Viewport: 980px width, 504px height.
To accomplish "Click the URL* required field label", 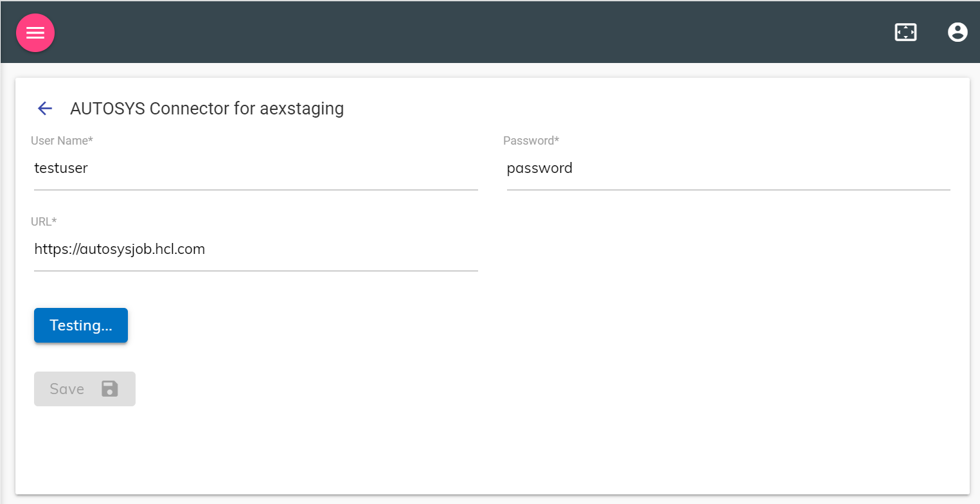I will [x=43, y=221].
